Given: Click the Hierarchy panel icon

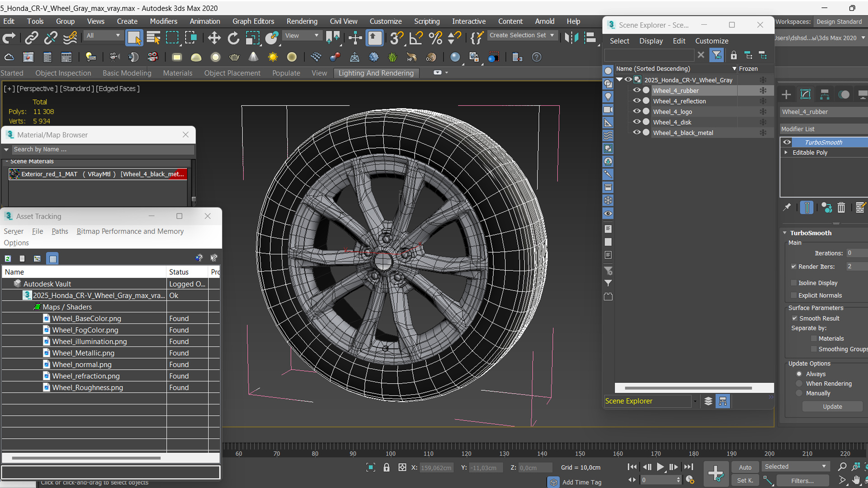Looking at the screenshot, I should coord(825,94).
